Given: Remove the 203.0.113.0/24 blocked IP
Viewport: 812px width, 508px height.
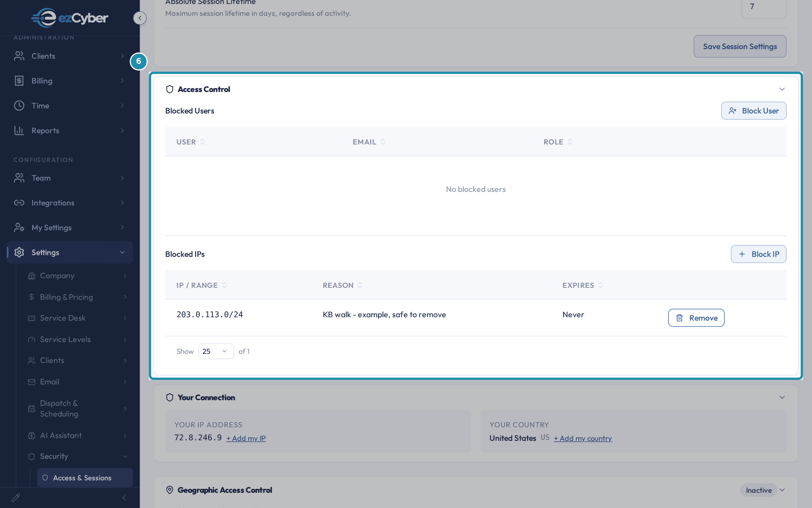Looking at the screenshot, I should tap(696, 318).
